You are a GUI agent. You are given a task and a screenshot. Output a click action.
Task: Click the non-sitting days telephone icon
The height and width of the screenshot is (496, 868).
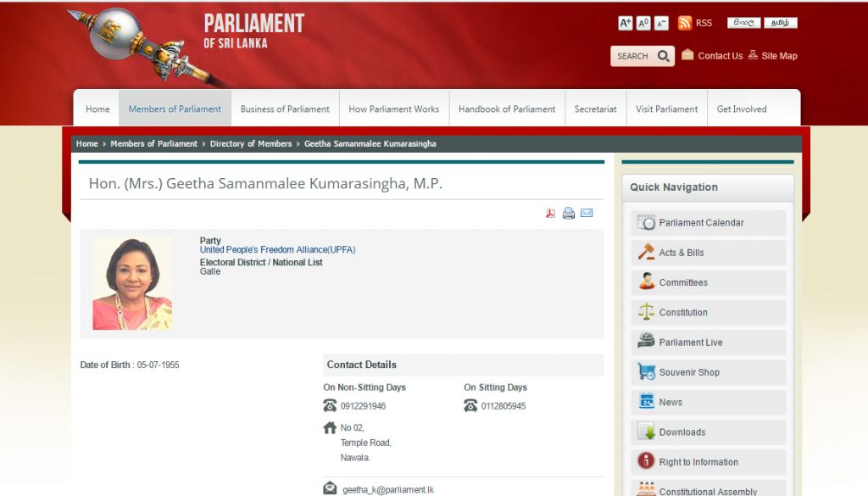coord(330,406)
